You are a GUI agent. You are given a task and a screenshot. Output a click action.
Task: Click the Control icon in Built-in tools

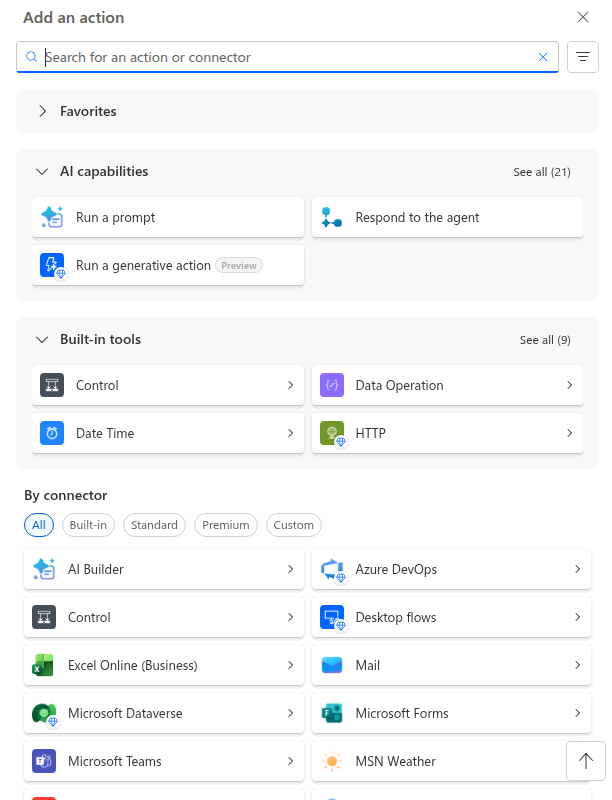[52, 385]
